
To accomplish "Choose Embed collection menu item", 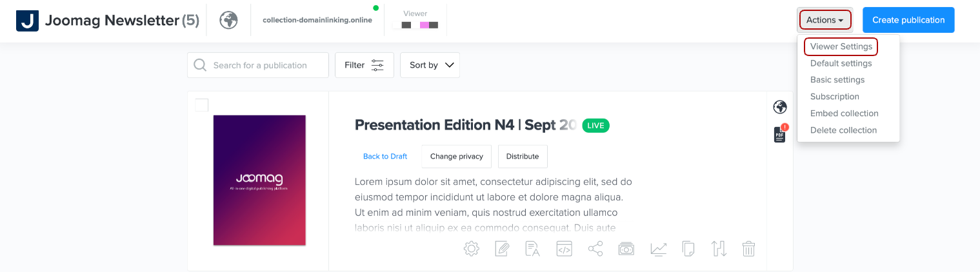I will click(844, 113).
